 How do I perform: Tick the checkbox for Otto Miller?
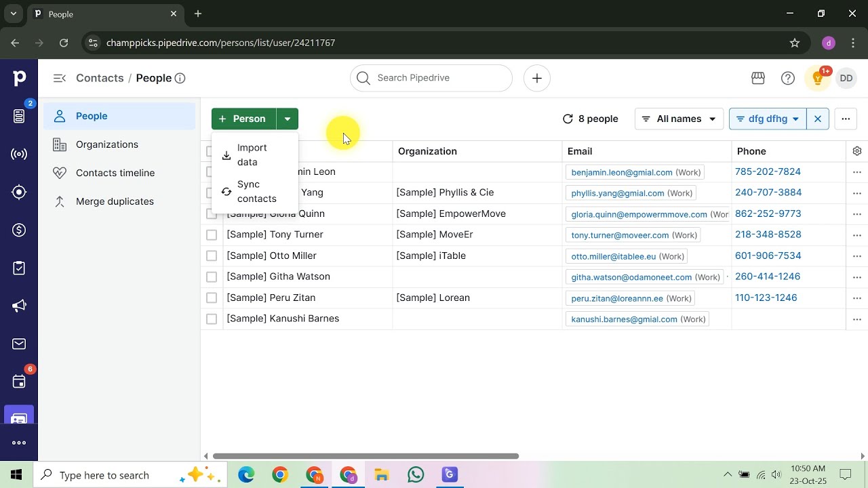click(212, 256)
